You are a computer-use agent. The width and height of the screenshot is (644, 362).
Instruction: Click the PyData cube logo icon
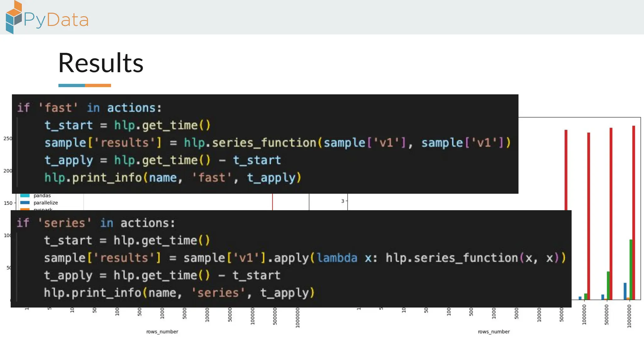14,17
